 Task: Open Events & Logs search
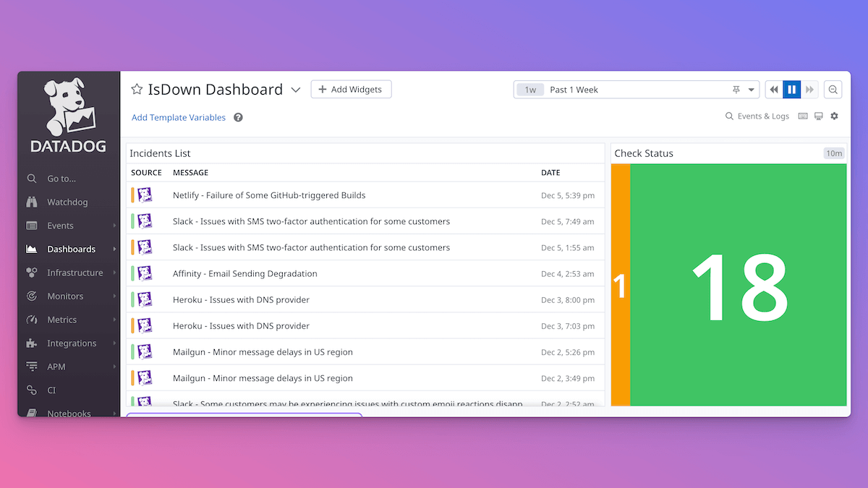pyautogui.click(x=757, y=116)
